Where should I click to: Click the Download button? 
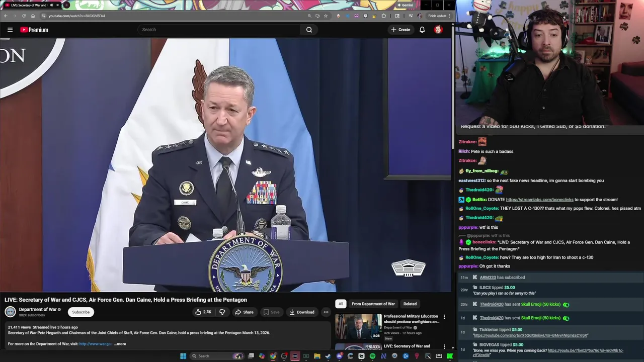[302, 312]
